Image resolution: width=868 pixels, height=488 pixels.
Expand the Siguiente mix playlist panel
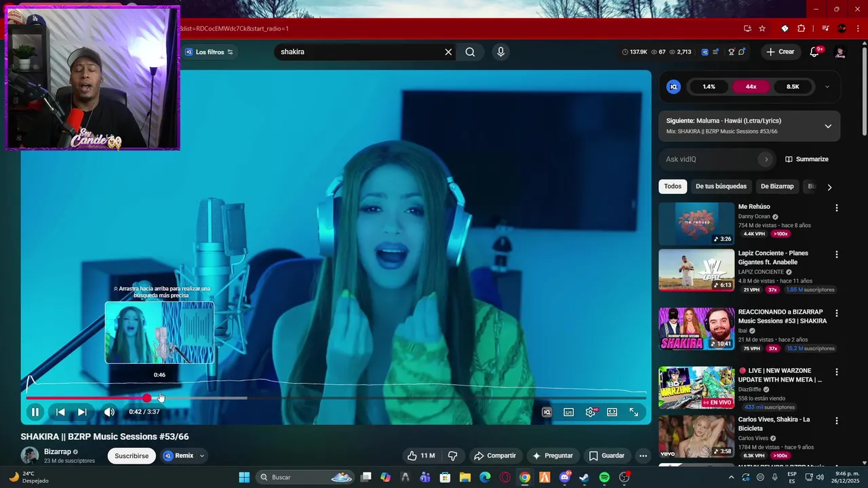point(828,126)
